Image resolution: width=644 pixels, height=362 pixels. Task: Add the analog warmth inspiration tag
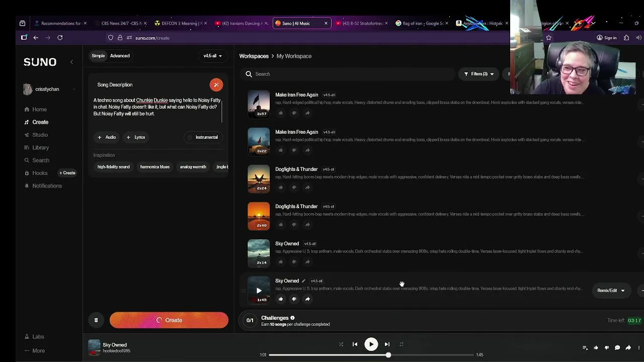pyautogui.click(x=193, y=167)
